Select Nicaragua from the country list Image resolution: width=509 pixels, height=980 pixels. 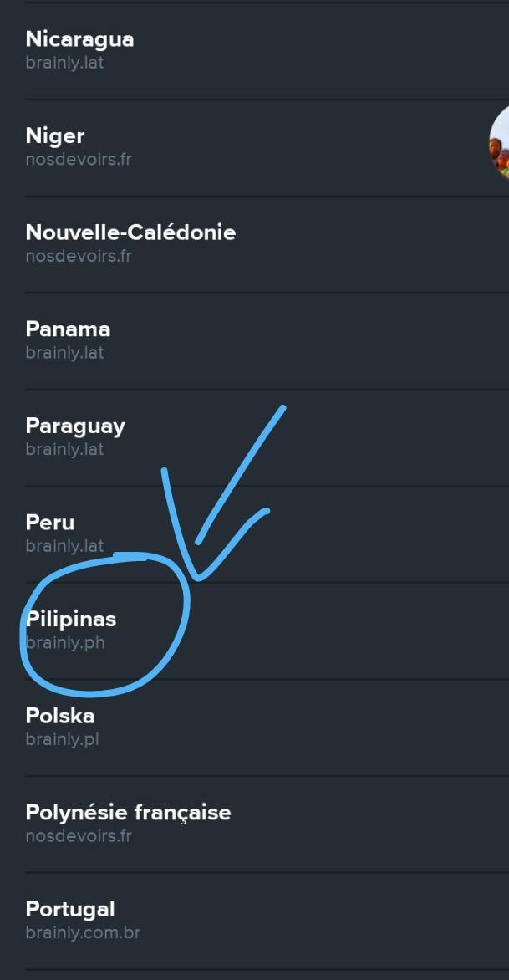click(79, 39)
